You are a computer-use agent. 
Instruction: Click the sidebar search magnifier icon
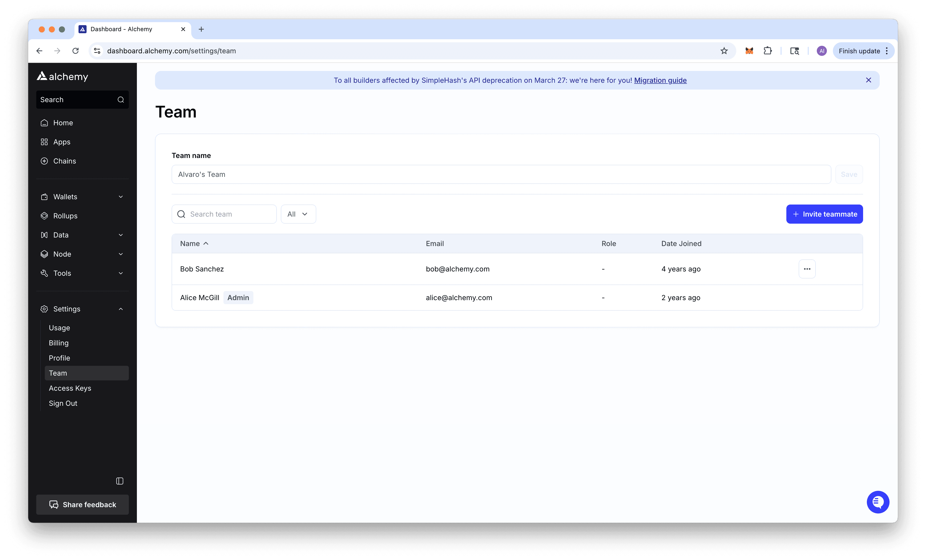[x=121, y=100]
